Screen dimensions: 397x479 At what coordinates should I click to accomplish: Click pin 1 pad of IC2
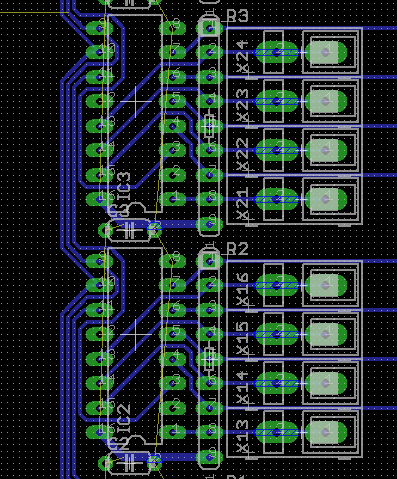(173, 432)
